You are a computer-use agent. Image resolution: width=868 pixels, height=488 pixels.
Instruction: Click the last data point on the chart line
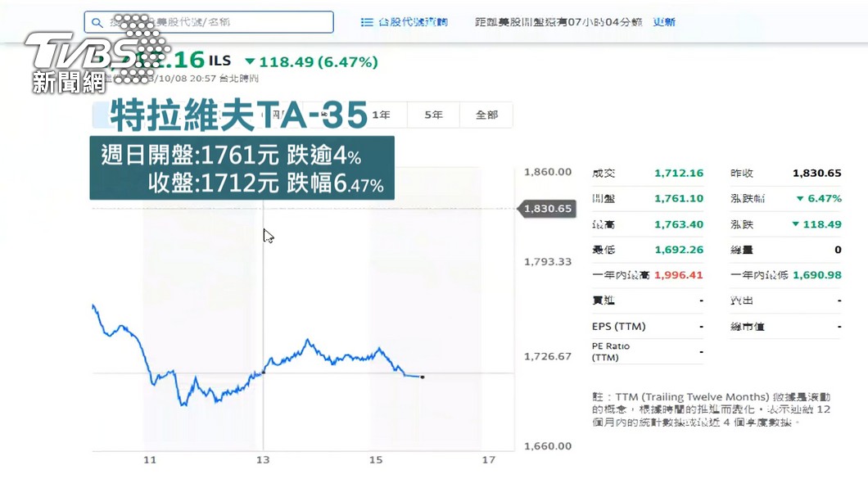[x=423, y=377]
